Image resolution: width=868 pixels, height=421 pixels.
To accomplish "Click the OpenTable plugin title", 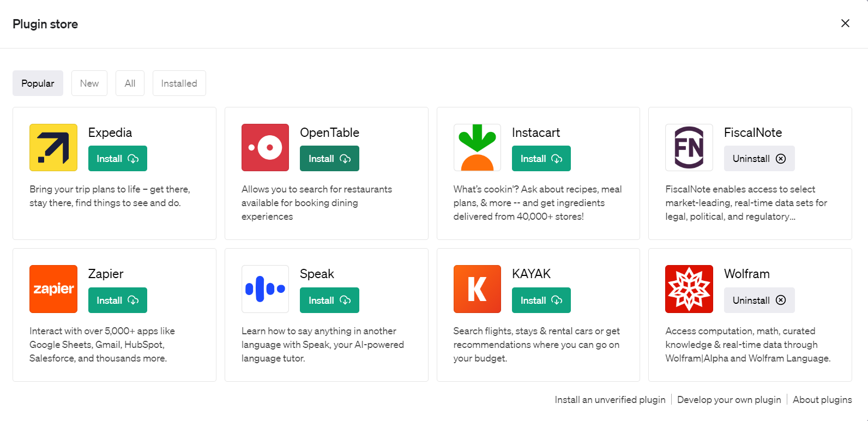I will point(329,133).
